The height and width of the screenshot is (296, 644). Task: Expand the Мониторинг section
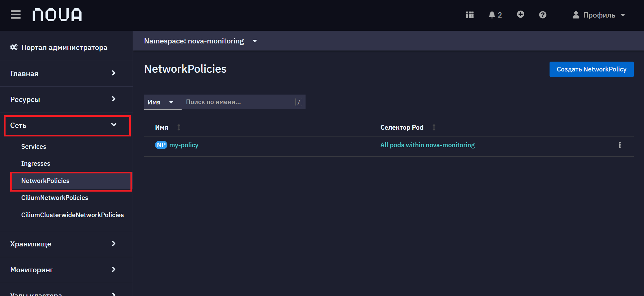coord(66,270)
